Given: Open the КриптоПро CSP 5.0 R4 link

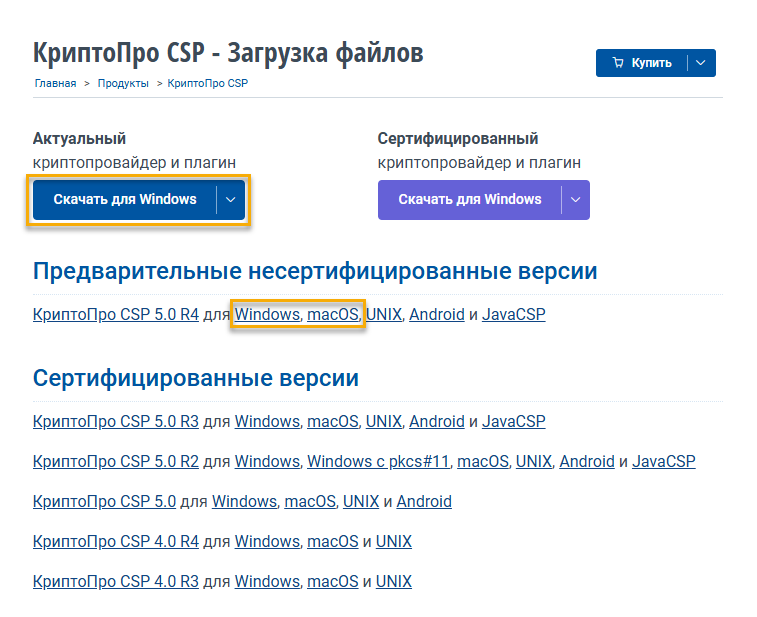Looking at the screenshot, I should coord(116,314).
